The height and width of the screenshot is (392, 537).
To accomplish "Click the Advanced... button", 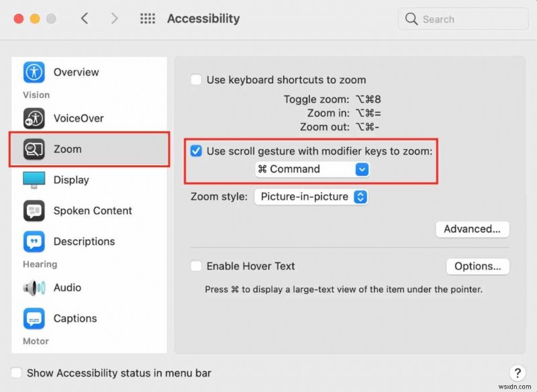I will click(472, 229).
